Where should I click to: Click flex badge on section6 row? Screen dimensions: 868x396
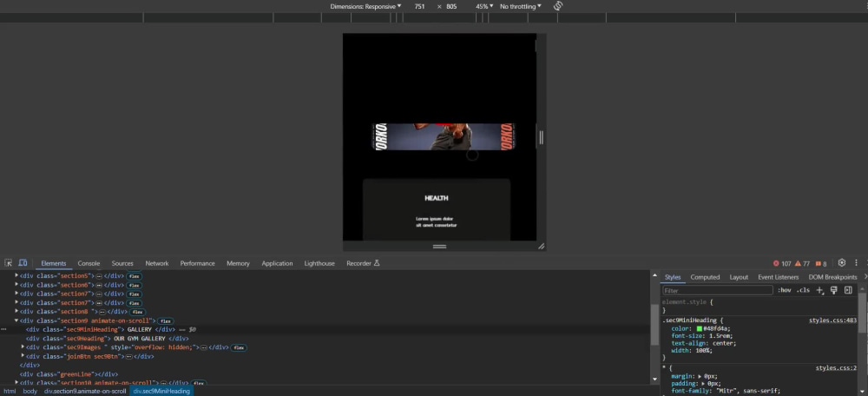coord(134,285)
